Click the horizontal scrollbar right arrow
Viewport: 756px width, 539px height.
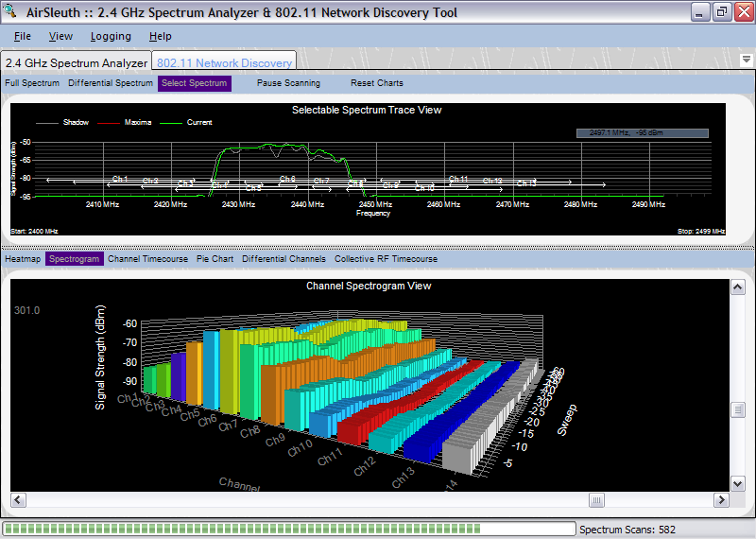click(x=721, y=500)
